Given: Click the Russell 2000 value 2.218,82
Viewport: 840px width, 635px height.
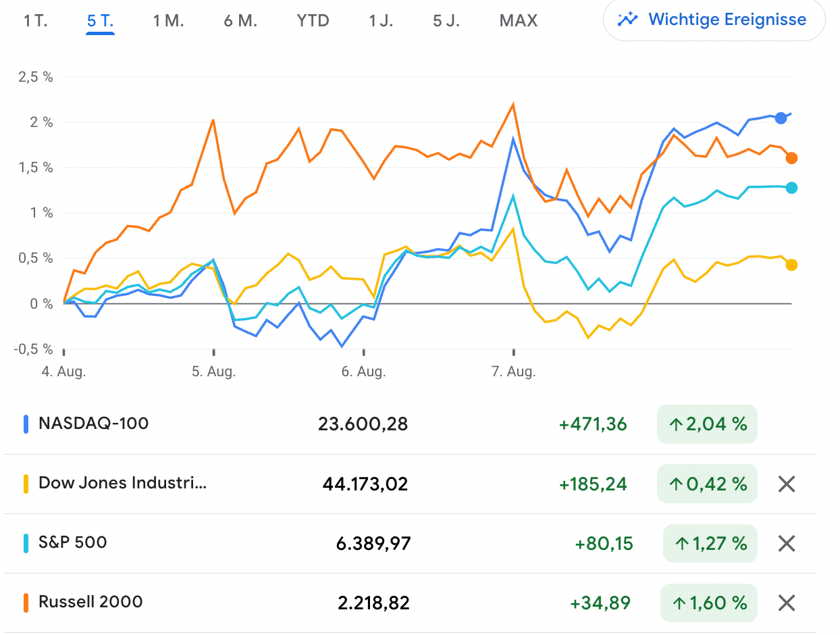Looking at the screenshot, I should 374,603.
